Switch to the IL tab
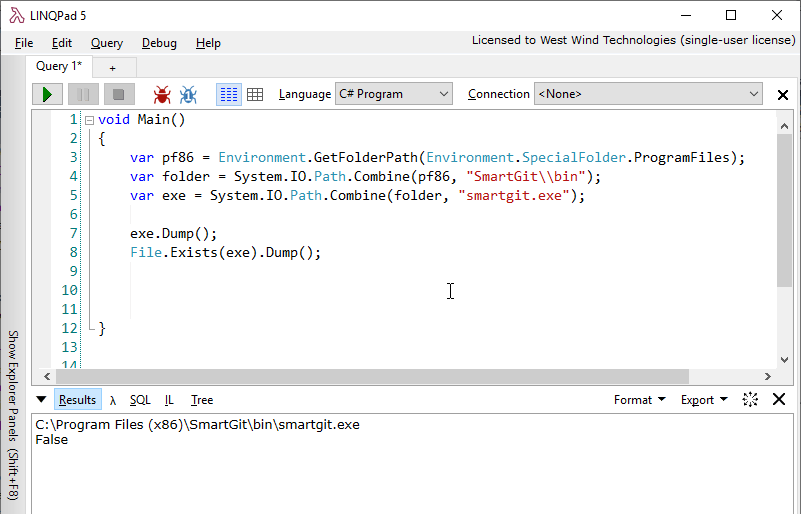Viewport: 801px width, 514px height. pyautogui.click(x=169, y=400)
